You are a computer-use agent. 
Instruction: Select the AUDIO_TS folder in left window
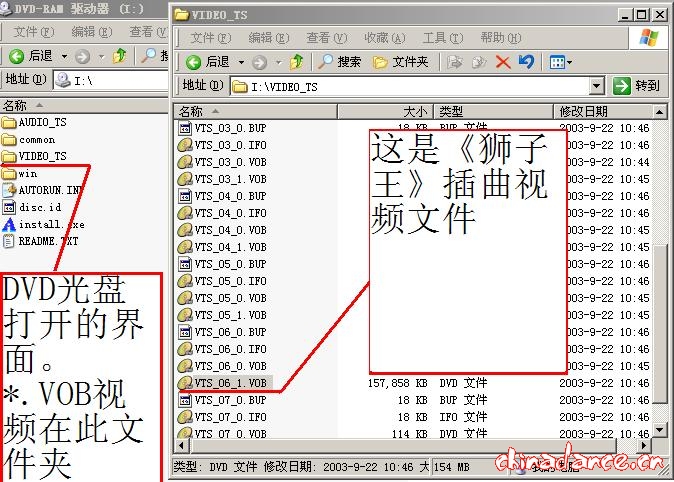click(x=42, y=122)
